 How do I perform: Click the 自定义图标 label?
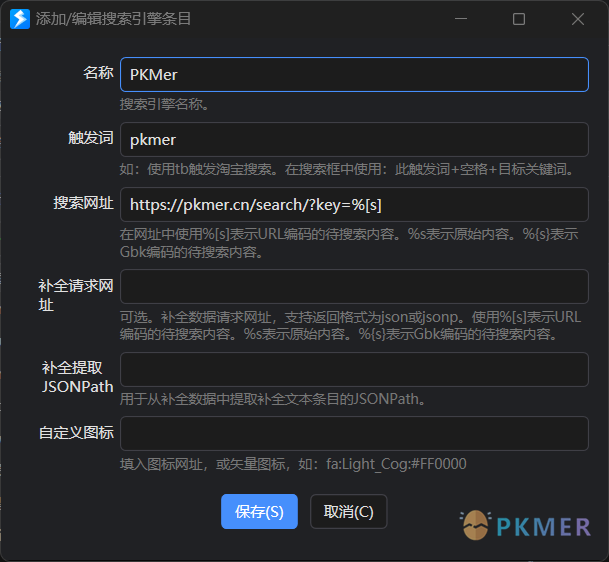(76, 432)
